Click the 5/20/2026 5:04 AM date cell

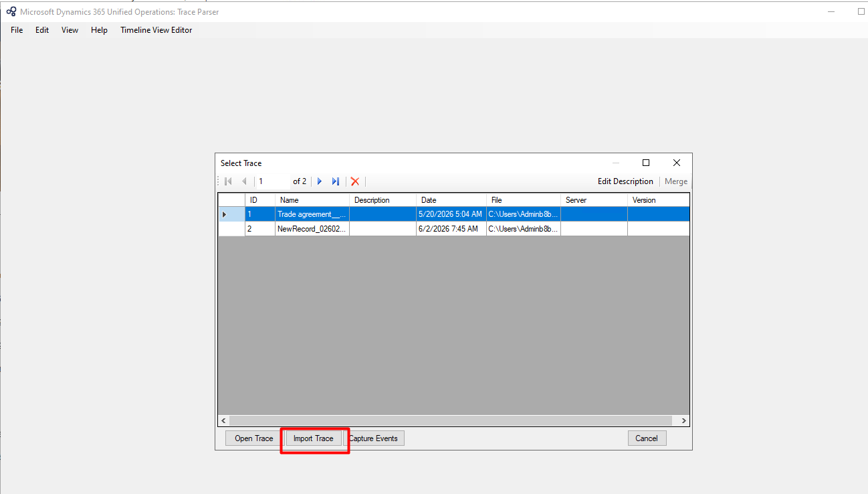451,214
